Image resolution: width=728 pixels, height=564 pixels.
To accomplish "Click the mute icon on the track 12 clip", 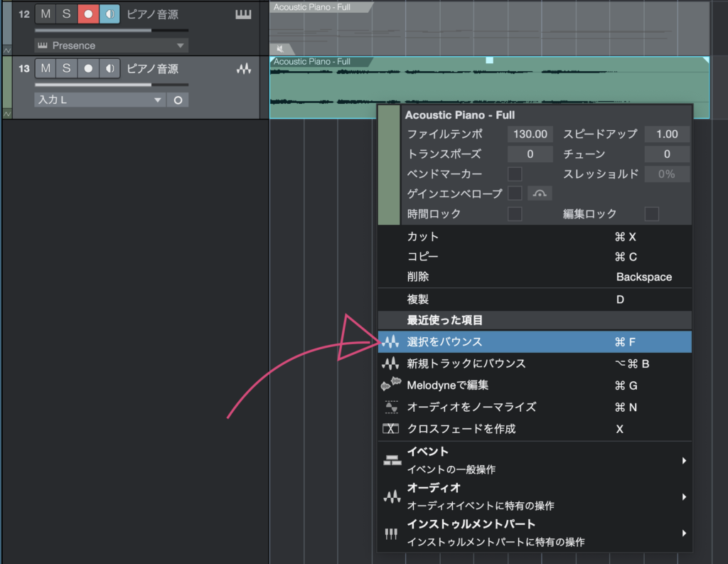I will click(x=280, y=48).
